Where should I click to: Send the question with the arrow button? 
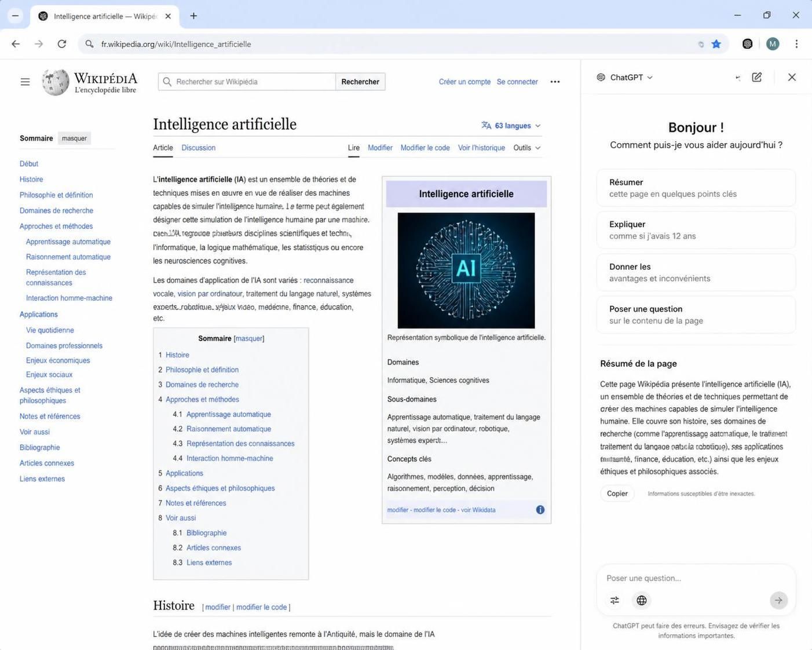pos(778,600)
